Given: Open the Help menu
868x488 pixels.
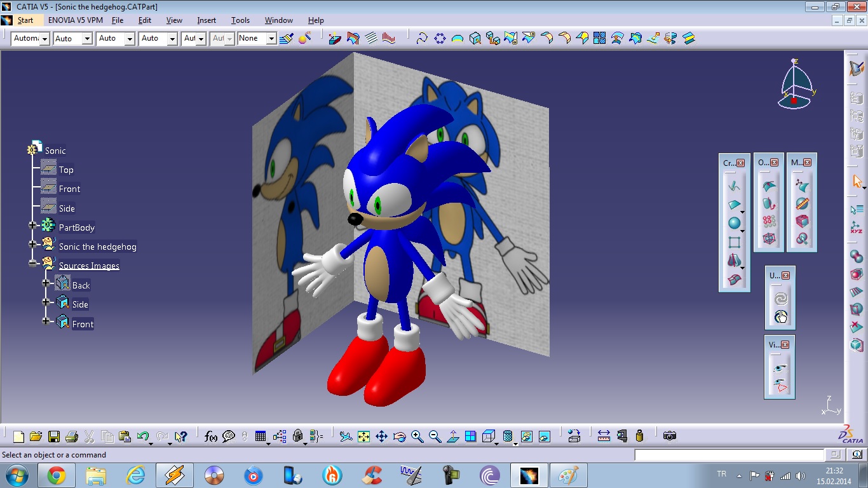Looking at the screenshot, I should point(316,20).
